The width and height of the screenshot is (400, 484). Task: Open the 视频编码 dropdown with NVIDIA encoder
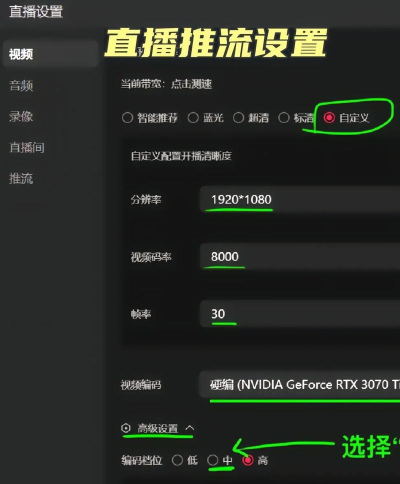299,385
